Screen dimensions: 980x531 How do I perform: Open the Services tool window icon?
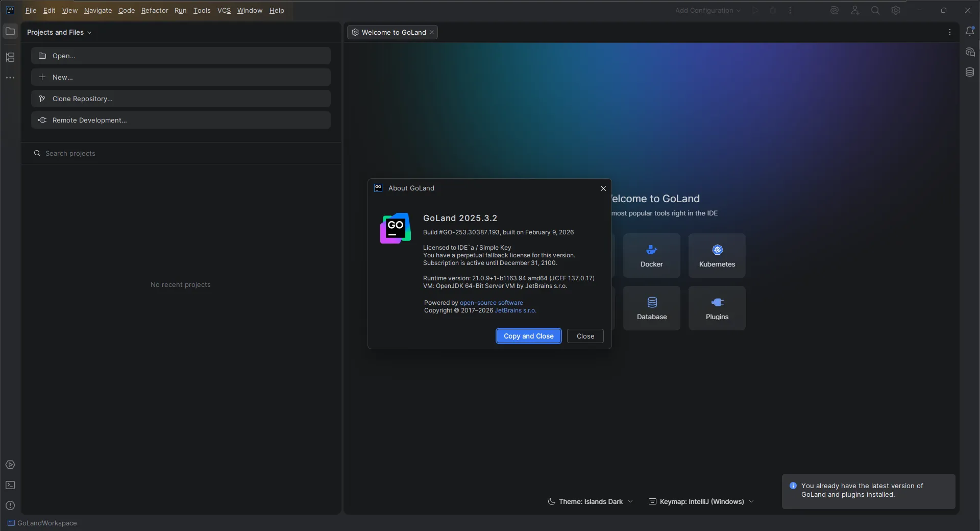10,465
